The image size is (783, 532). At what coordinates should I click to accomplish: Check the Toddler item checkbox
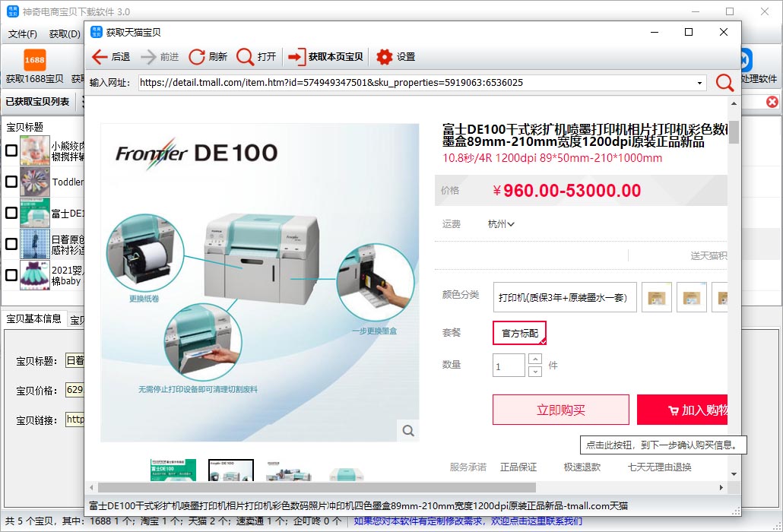pos(11,182)
